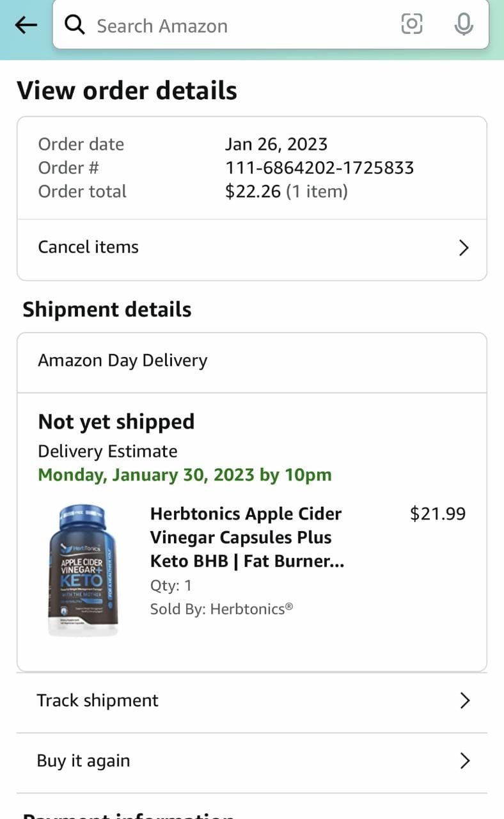Click the chevron beside Cancel items
Screen dimensions: 504x819
464,248
